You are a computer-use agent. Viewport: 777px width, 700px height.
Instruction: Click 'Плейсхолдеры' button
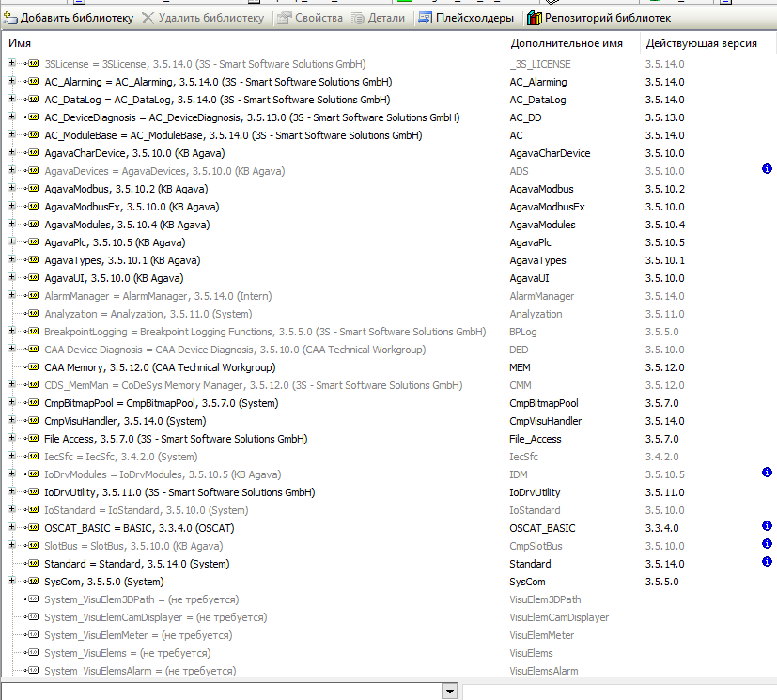pos(466,18)
